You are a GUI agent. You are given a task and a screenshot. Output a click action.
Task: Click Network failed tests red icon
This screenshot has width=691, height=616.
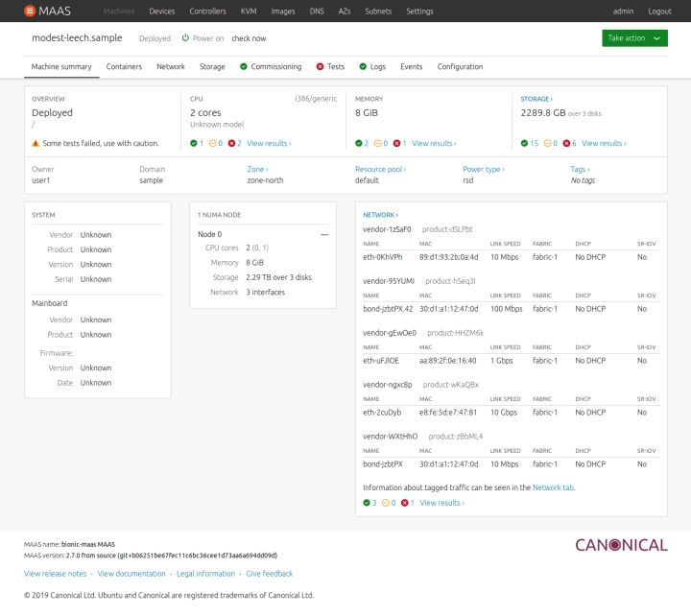pyautogui.click(x=405, y=503)
